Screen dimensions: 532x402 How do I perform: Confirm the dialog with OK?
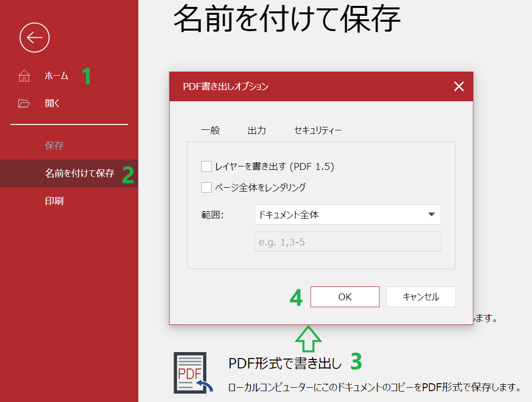point(345,297)
